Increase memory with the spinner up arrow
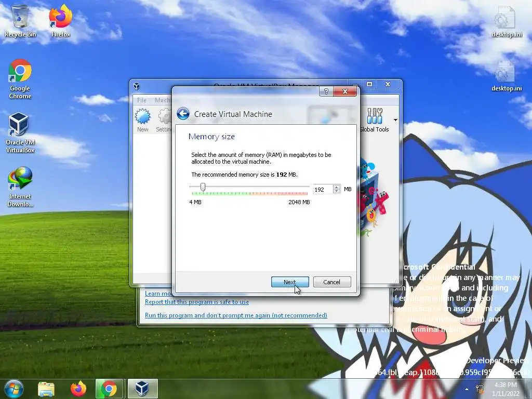Viewport: 532px width, 399px height. coord(336,187)
